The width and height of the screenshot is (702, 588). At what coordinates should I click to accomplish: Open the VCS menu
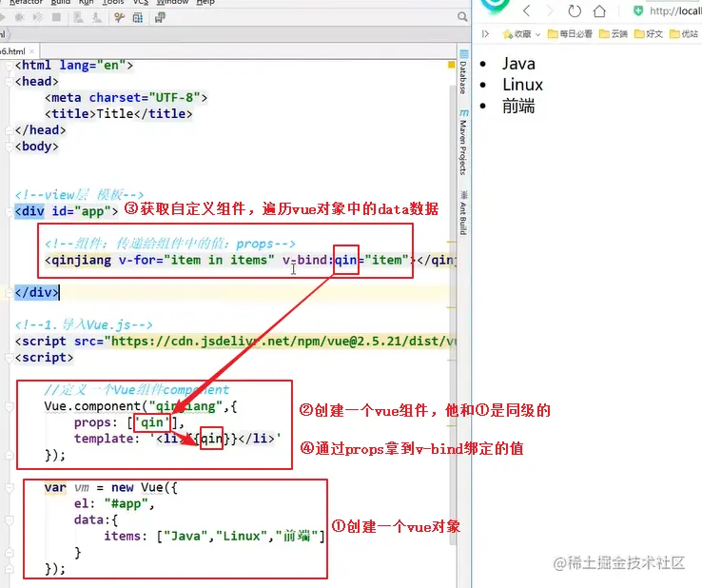(141, 2)
